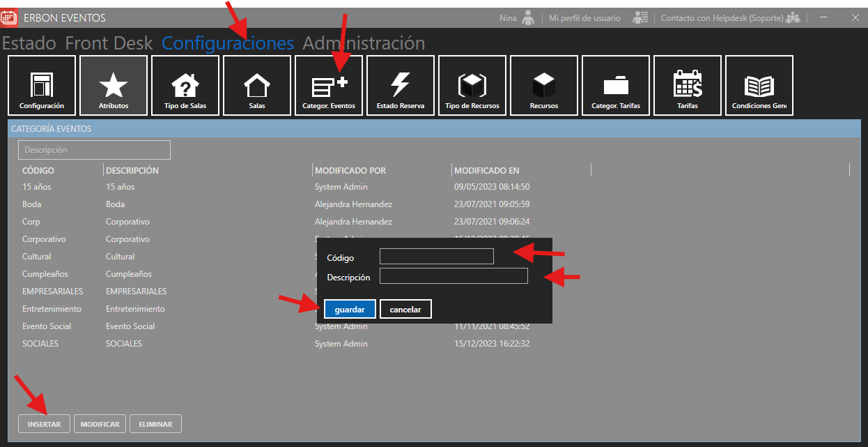
Task: Go to the Estado tab
Action: [29, 43]
